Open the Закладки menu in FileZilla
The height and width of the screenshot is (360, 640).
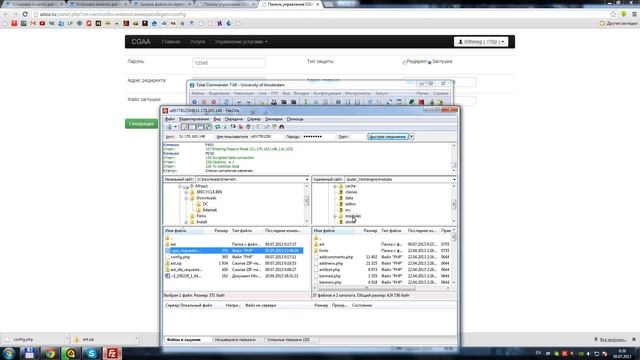[x=274, y=119]
